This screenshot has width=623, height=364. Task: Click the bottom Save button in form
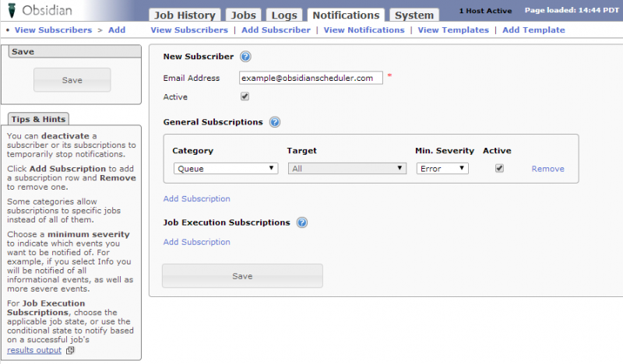point(242,276)
